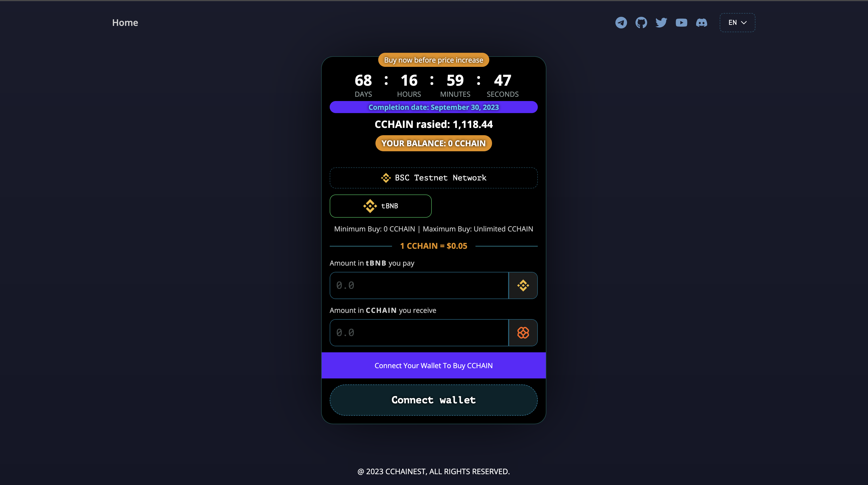Click the Telegram social icon
This screenshot has height=485, width=868.
tap(621, 23)
